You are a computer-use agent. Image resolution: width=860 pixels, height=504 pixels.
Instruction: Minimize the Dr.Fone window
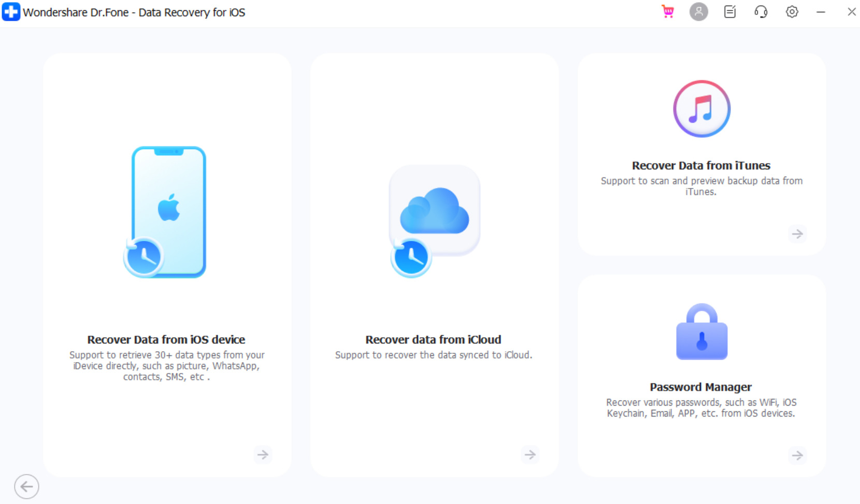pos(821,11)
